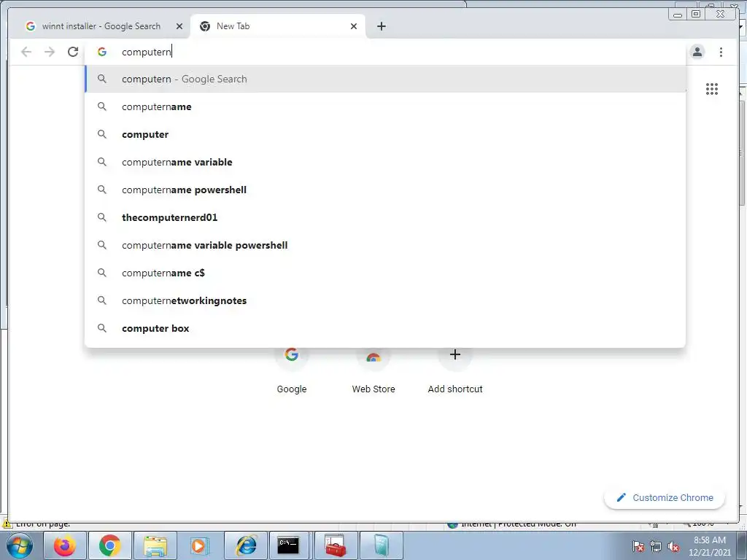The height and width of the screenshot is (560, 747).
Task: Select 'computername c$' suggestion
Action: [385, 273]
